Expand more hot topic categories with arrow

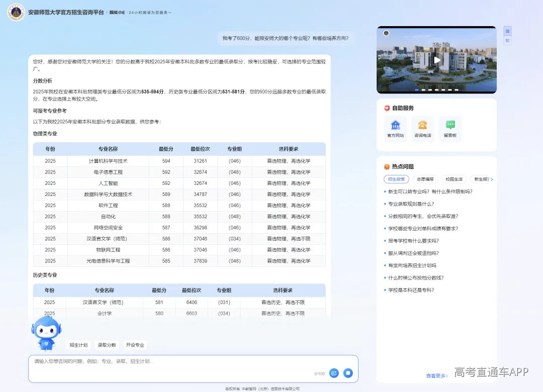point(492,179)
